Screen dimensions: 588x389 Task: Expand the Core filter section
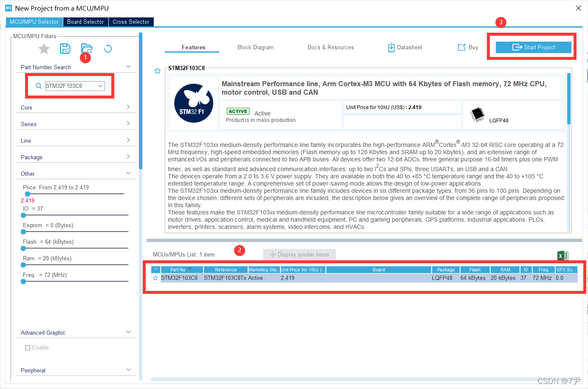click(128, 107)
